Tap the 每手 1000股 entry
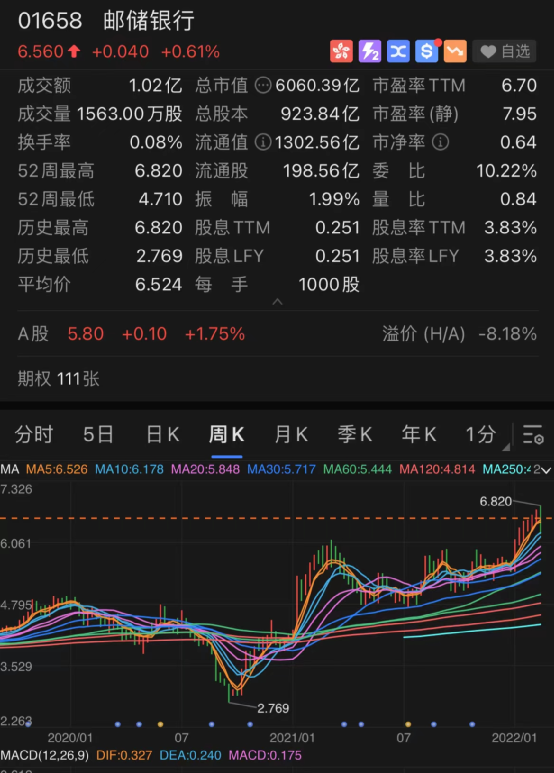Screen dimensions: 554x773 pos(277,284)
